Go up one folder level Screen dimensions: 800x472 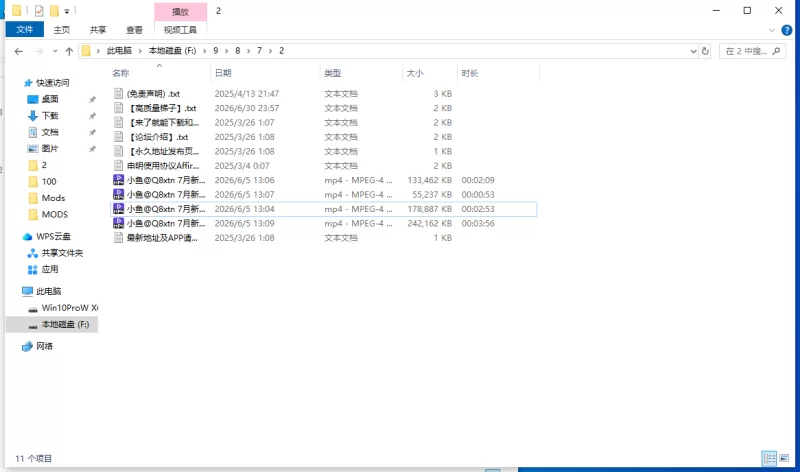click(69, 51)
